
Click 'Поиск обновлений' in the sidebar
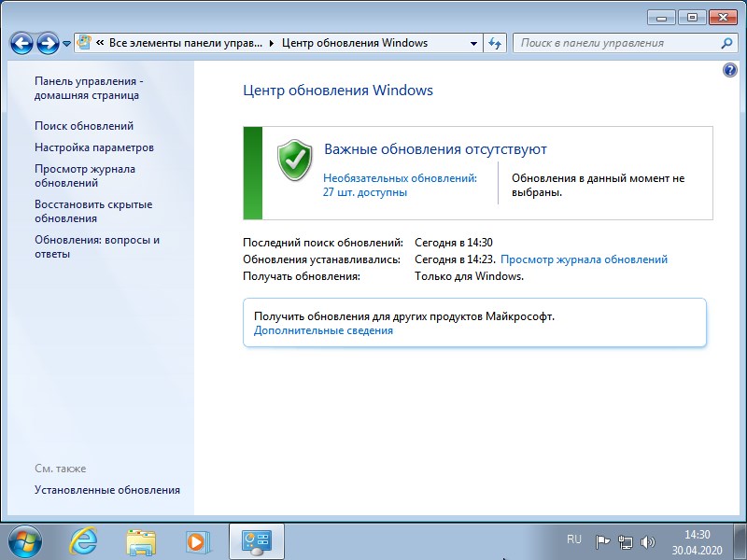pos(84,126)
